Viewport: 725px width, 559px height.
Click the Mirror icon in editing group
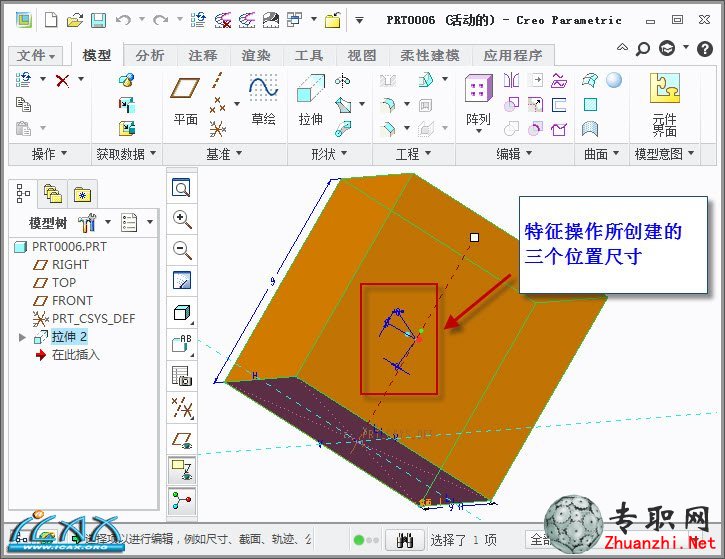tap(511, 80)
